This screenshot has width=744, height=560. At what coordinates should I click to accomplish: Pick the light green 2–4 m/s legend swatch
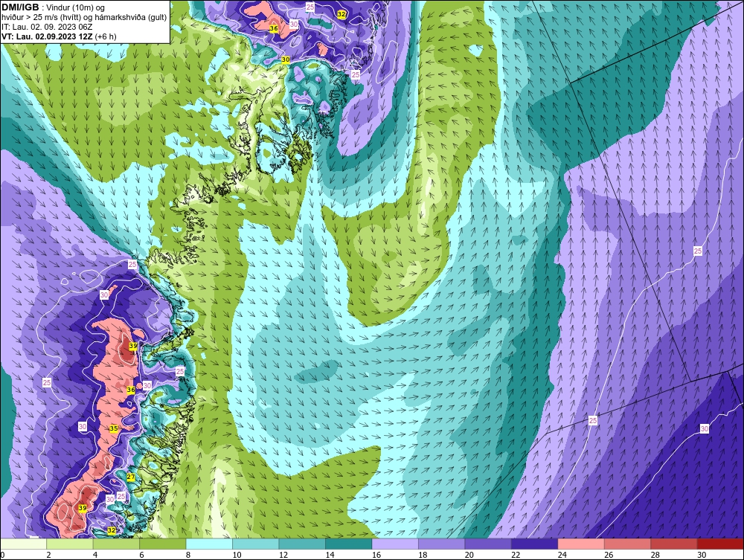click(x=70, y=544)
